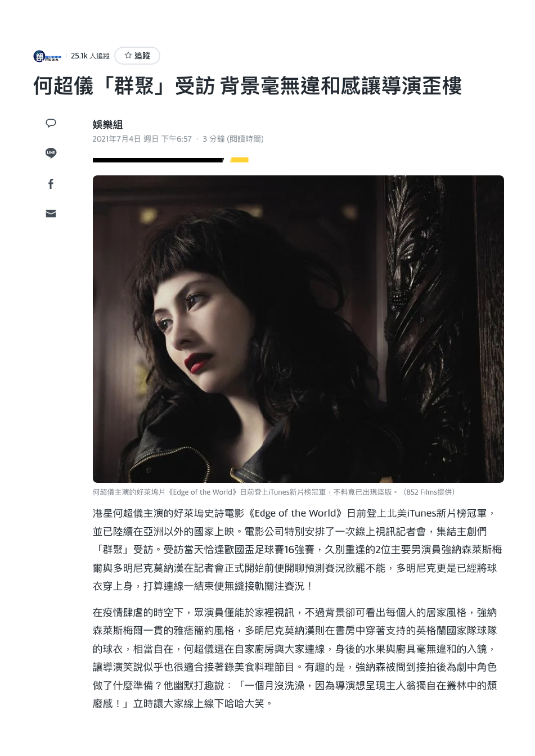The height and width of the screenshot is (756, 535).
Task: Click the star icon in follow button
Action: click(x=128, y=56)
